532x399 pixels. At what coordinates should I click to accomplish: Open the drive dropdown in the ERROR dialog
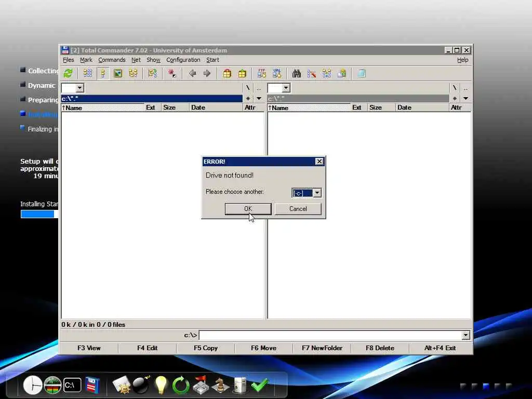click(317, 193)
